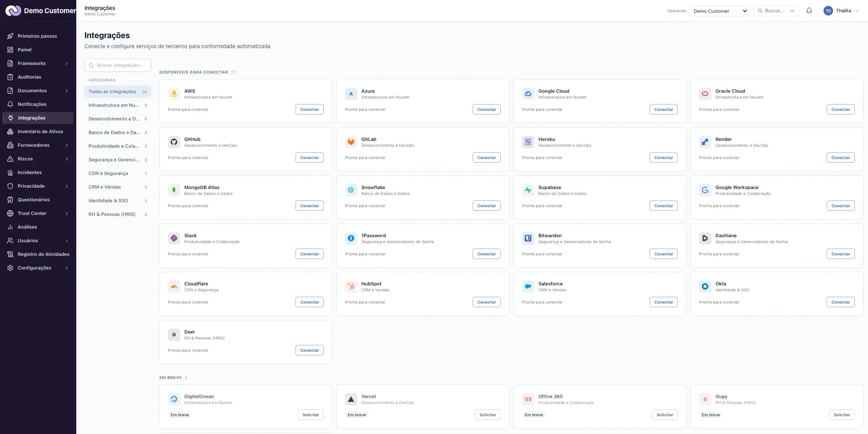Open Registro de Atividades in sidebar
This screenshot has height=434, width=868.
pyautogui.click(x=38, y=254)
